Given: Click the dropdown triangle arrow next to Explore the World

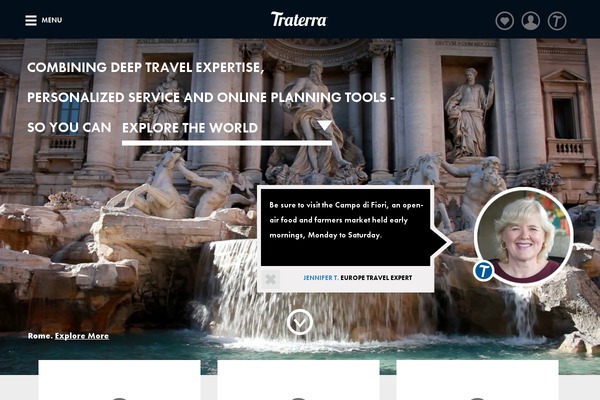Looking at the screenshot, I should click(324, 125).
